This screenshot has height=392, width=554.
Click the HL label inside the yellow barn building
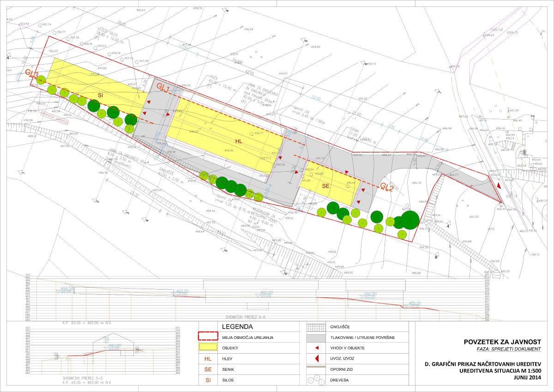239,141
